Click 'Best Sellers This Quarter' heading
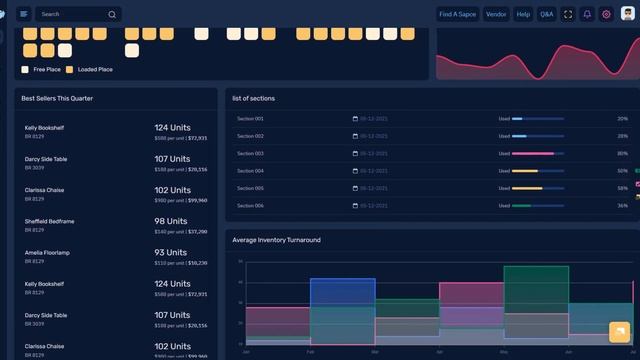The image size is (640, 360). point(57,98)
